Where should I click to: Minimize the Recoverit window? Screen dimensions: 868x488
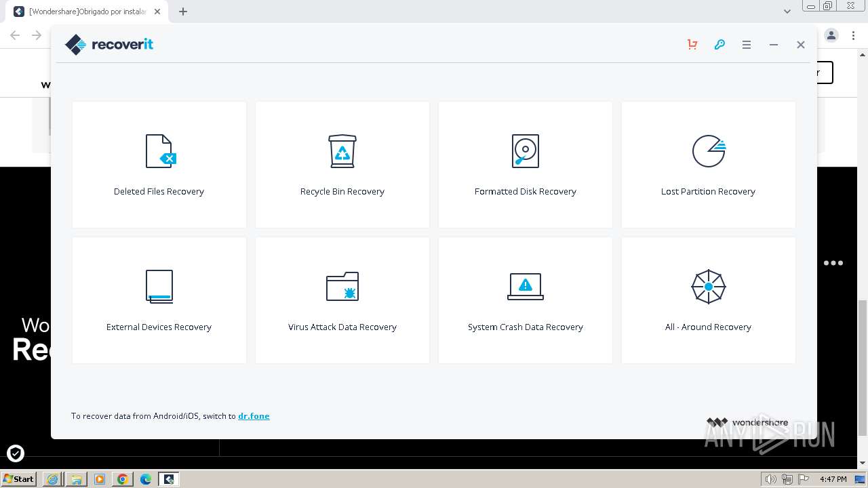coord(774,45)
